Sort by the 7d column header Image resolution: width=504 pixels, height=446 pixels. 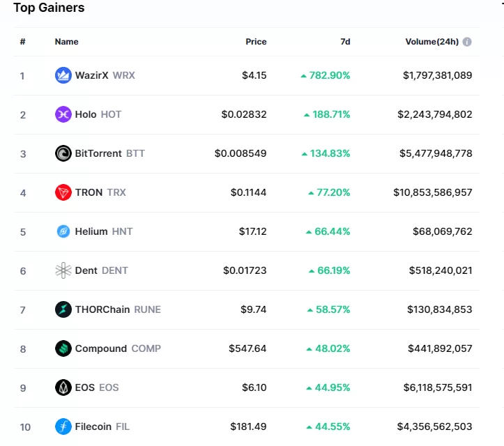click(345, 42)
